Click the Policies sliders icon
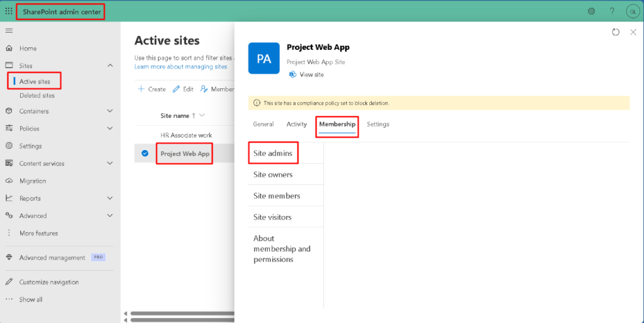Image resolution: width=644 pixels, height=323 pixels. [x=9, y=128]
